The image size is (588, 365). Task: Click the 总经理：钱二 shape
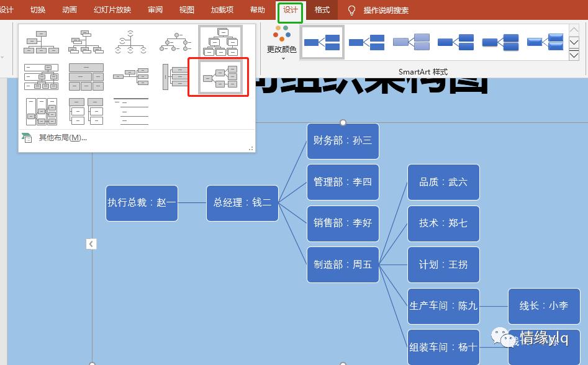click(242, 203)
